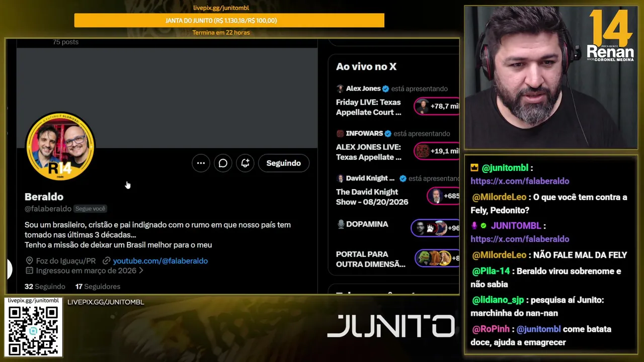Open The David Knight Show - 08/20/2026
This screenshot has width=644, height=362.
click(x=372, y=197)
